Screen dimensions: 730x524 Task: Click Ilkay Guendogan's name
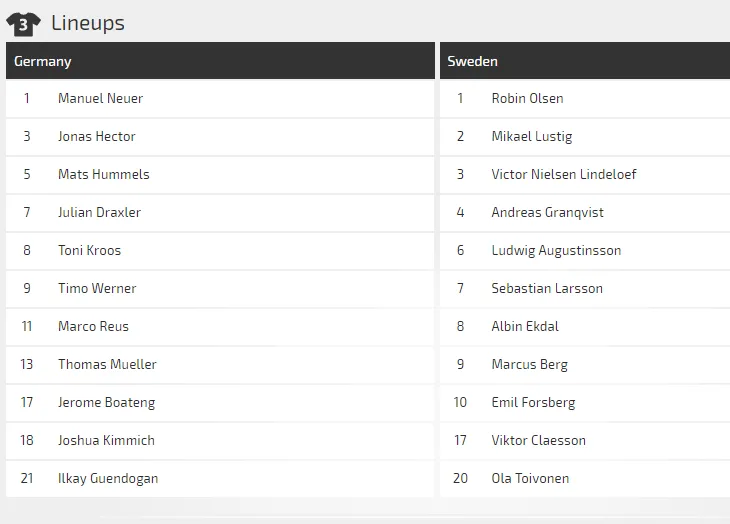click(108, 478)
